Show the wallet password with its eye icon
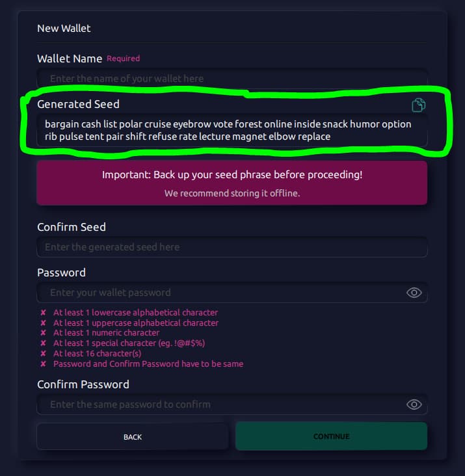Screen dimensions: 465x476 coord(414,293)
